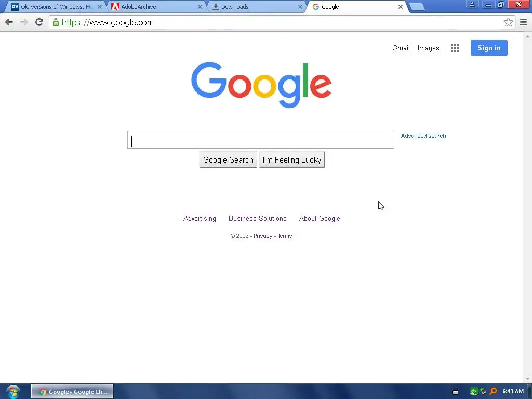Open About Google link
Image resolution: width=532 pixels, height=399 pixels.
point(320,219)
